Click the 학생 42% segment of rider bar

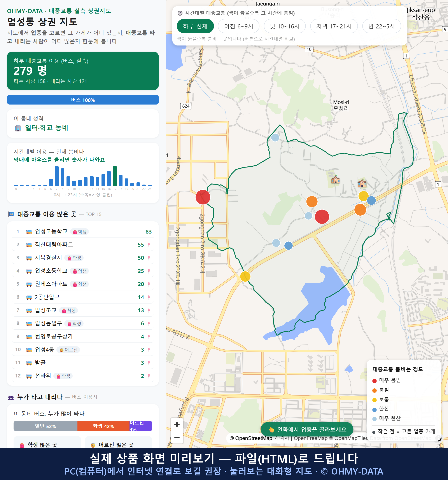pos(103,426)
